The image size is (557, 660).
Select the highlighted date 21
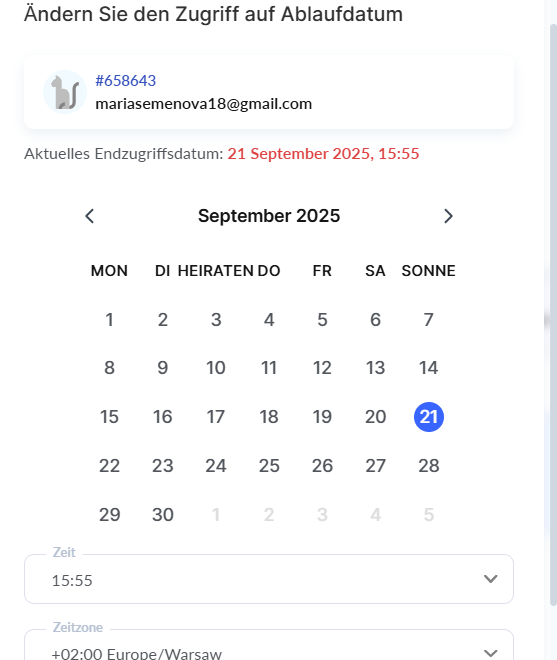coord(429,417)
